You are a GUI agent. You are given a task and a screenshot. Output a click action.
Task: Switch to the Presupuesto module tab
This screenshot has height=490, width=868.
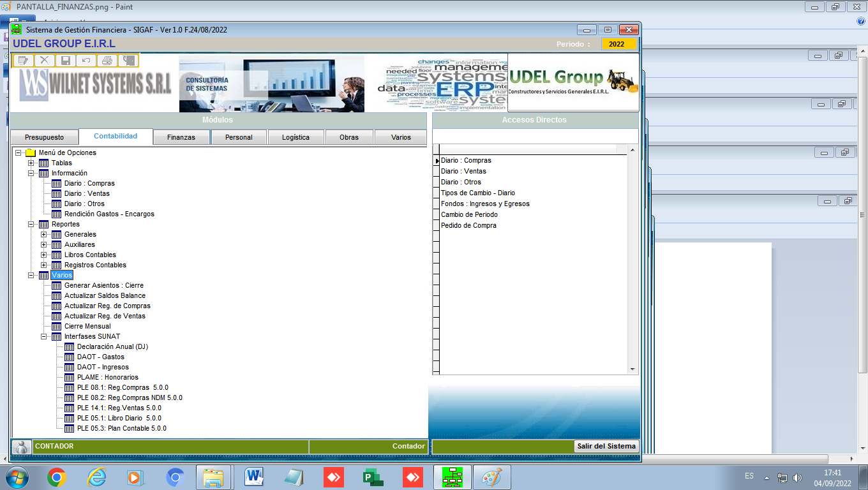(44, 137)
